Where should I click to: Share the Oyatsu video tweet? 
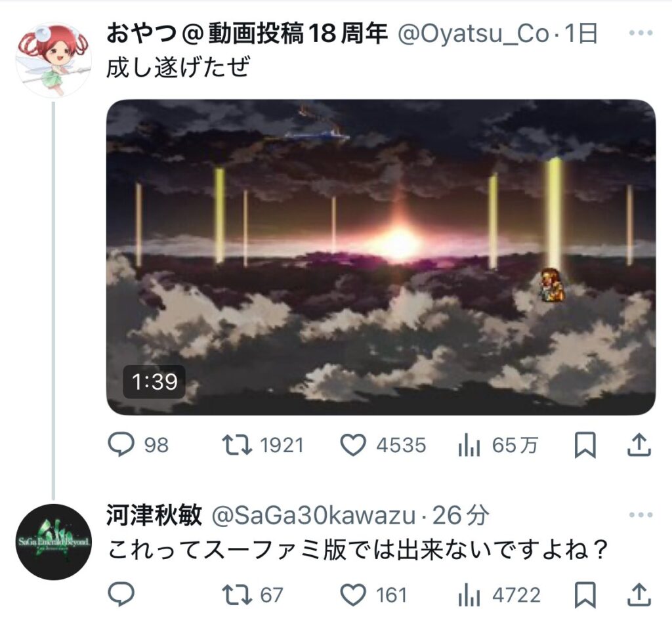click(639, 445)
